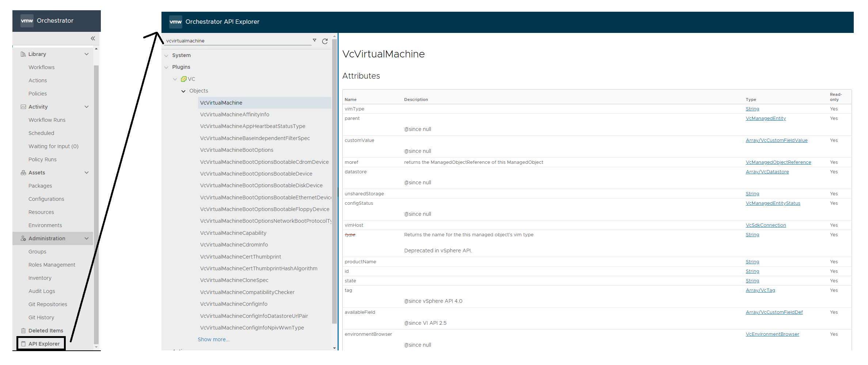The image size is (868, 365).
Task: Select VcVirtualMachineCdromInfo tree item
Action: [234, 245]
